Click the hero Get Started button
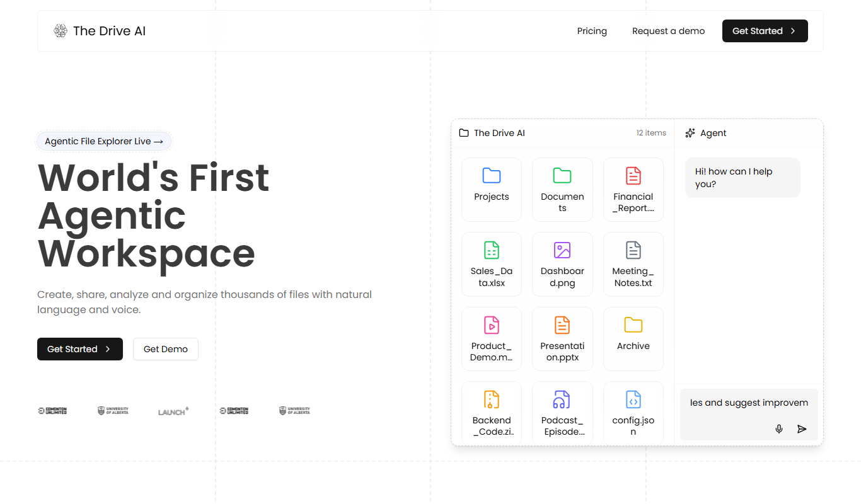 80,349
